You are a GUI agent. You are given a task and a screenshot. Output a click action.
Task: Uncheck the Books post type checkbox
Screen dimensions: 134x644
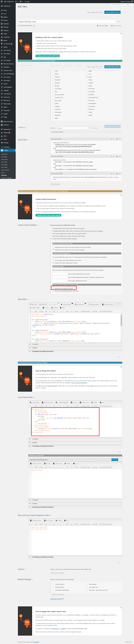point(87,77)
